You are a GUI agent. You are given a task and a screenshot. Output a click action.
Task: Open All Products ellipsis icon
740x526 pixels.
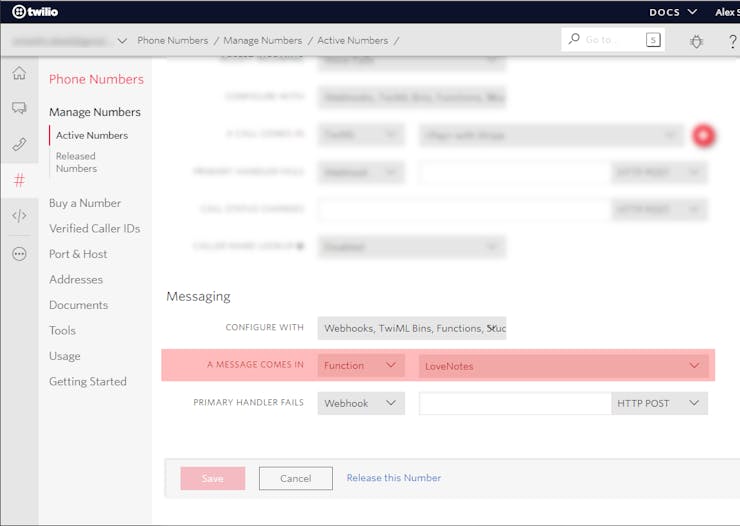tap(19, 254)
